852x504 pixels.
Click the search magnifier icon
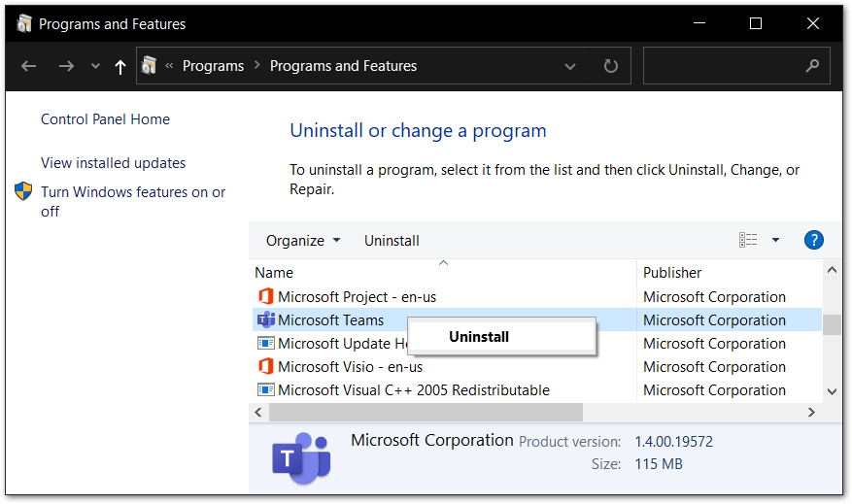(x=812, y=66)
